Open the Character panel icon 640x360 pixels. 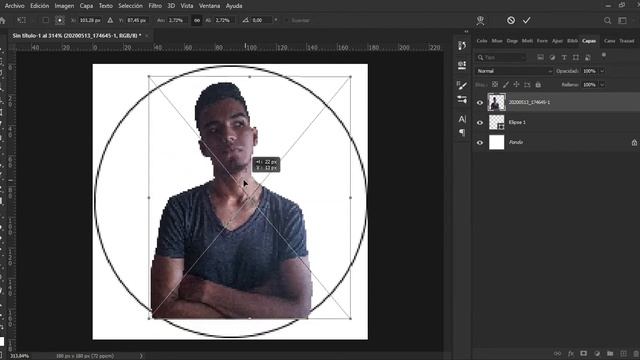[x=462, y=119]
